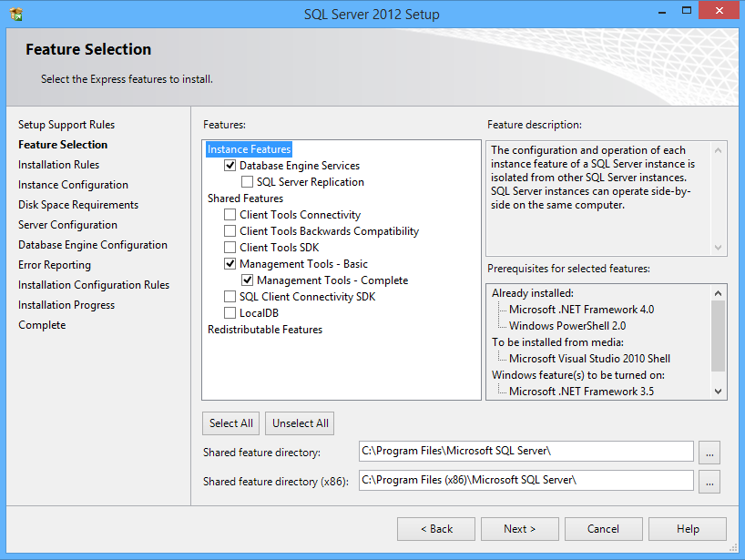The image size is (745, 560).
Task: Click the Select All button
Action: pos(231,423)
